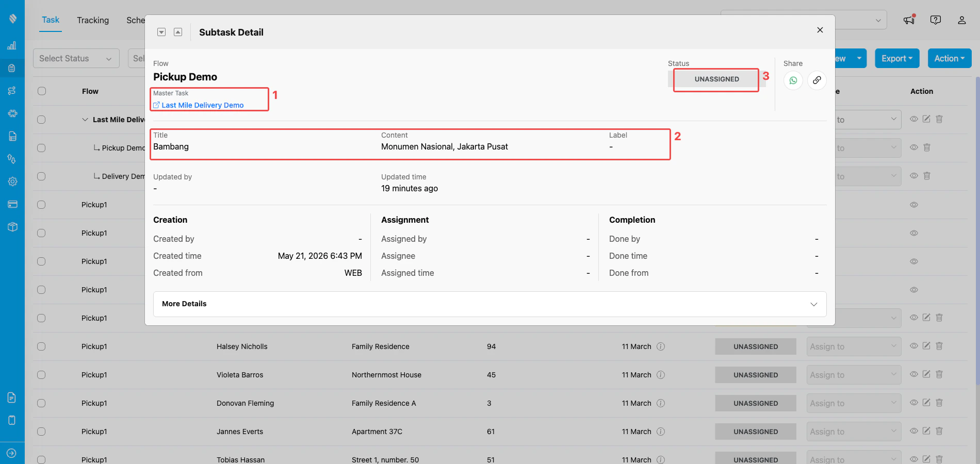The image size is (980, 464).
Task: Click UNASSIGNED status for Halsey Nicholls
Action: 756,346
